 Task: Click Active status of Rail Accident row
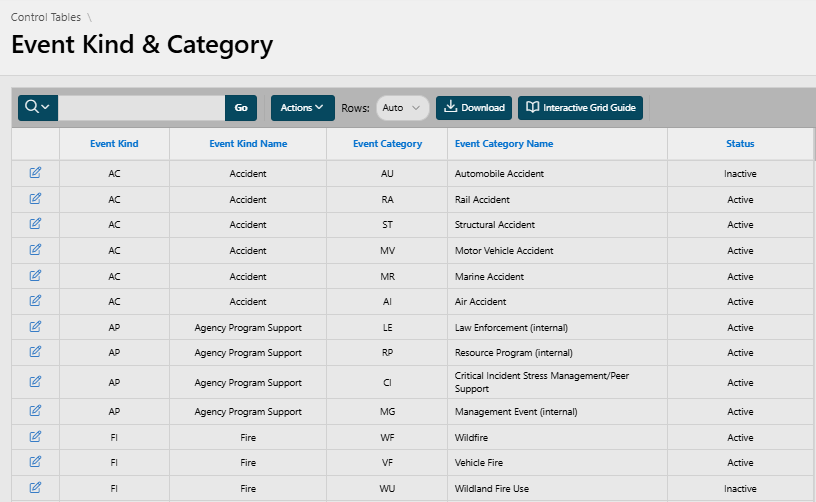[x=740, y=200]
